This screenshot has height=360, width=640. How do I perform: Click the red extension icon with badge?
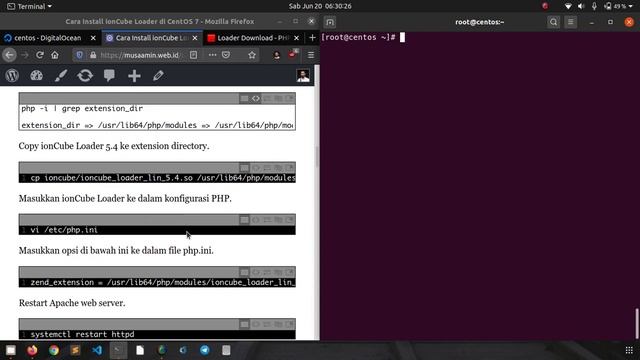pos(293,54)
